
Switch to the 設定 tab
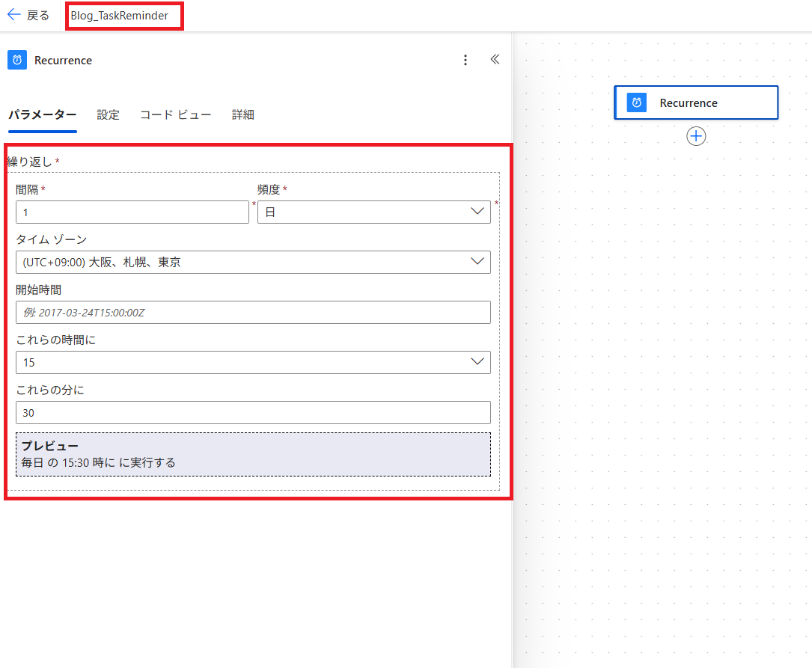[x=108, y=114]
